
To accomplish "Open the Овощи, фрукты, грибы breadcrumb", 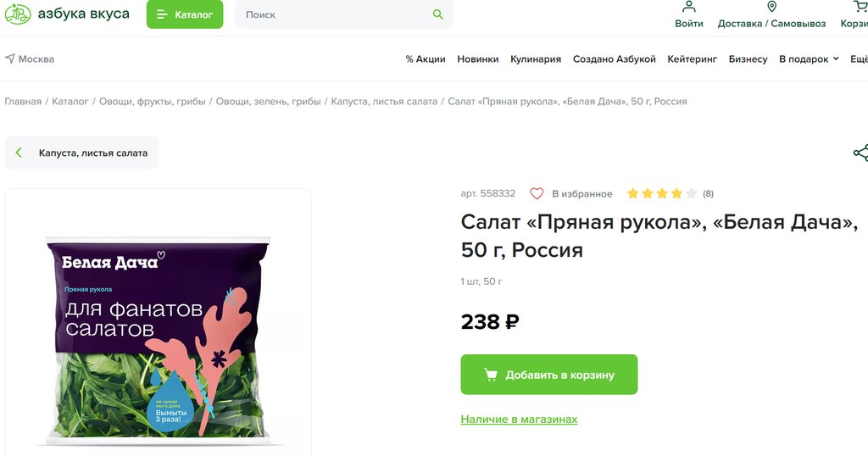I will 153,102.
